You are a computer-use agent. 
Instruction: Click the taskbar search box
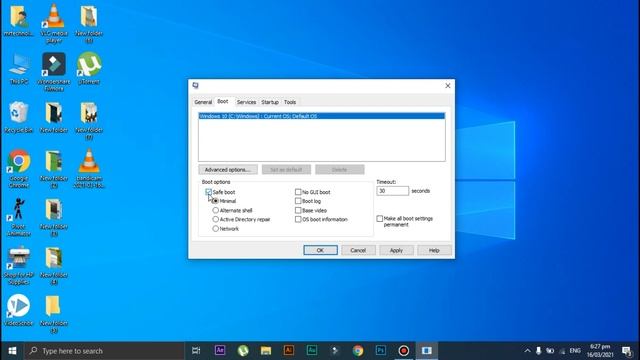point(104,351)
